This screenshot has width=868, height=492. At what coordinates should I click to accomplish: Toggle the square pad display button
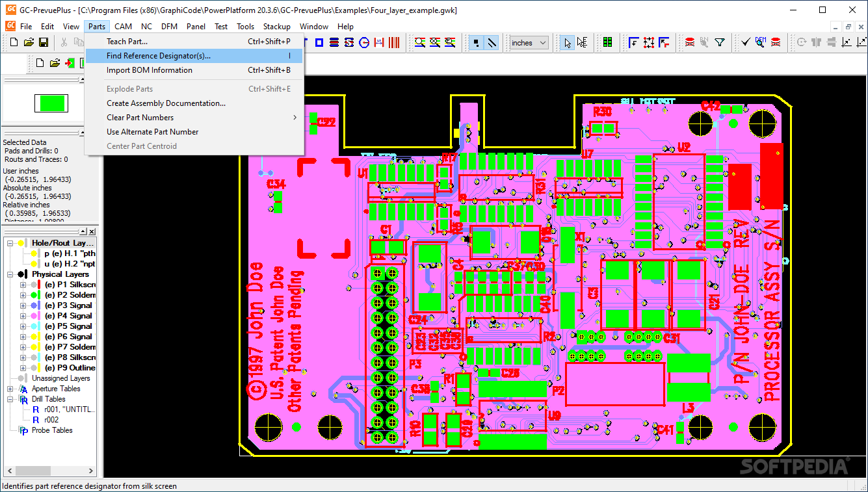point(476,43)
